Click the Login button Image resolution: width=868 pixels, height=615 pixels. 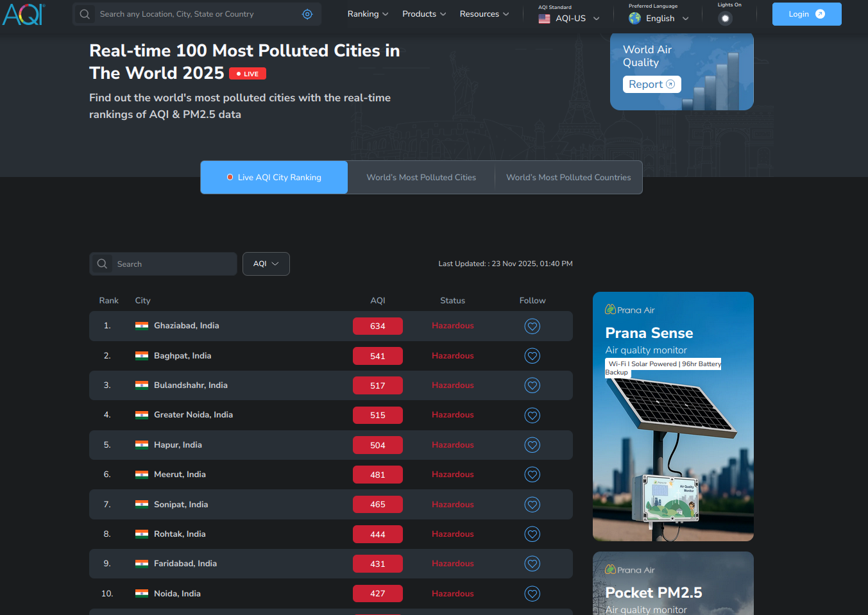point(806,14)
